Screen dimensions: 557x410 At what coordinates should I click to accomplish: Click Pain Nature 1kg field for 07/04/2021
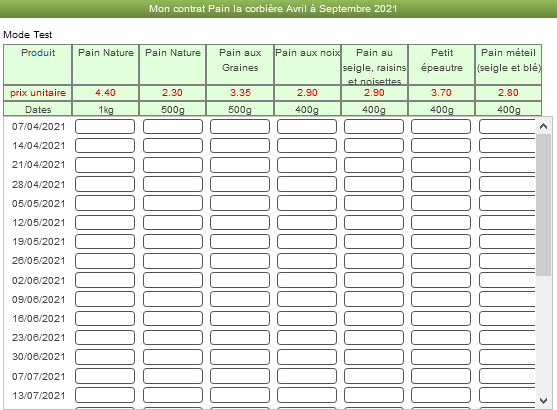[105, 126]
